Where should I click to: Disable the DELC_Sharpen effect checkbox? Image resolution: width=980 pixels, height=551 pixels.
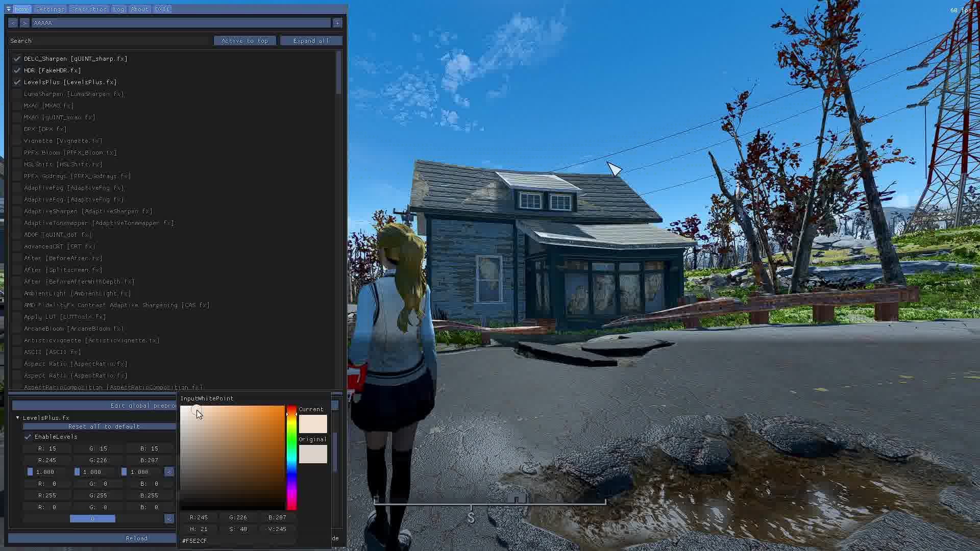click(x=17, y=59)
